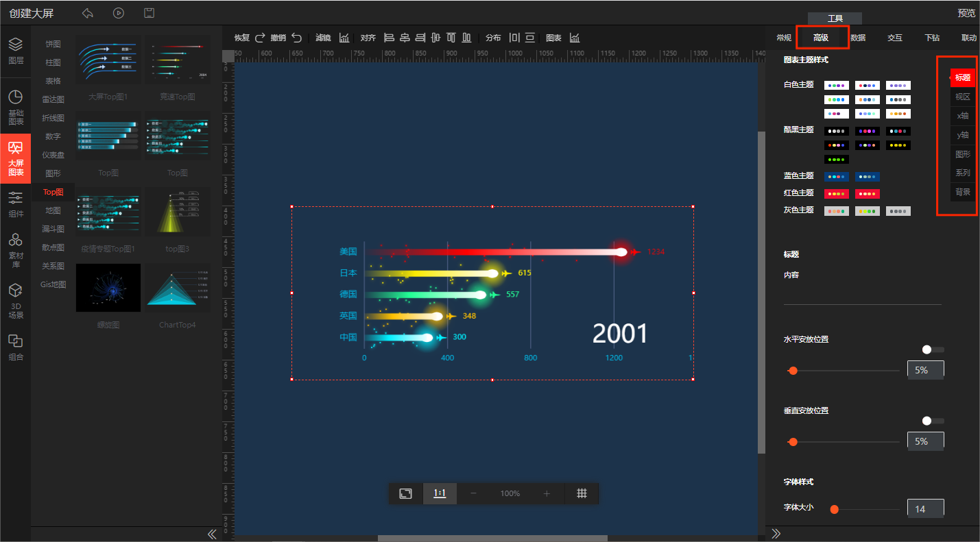Switch to the 常规 tab

[x=783, y=38]
